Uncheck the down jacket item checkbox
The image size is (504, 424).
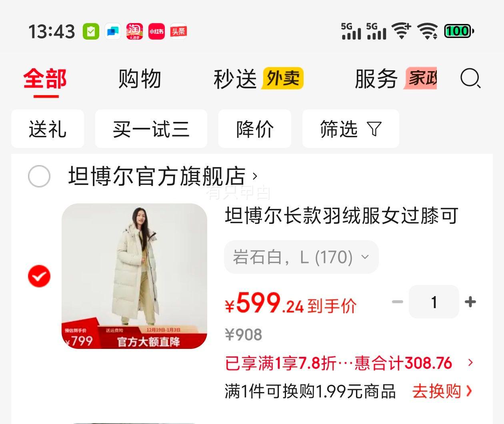[x=39, y=276]
